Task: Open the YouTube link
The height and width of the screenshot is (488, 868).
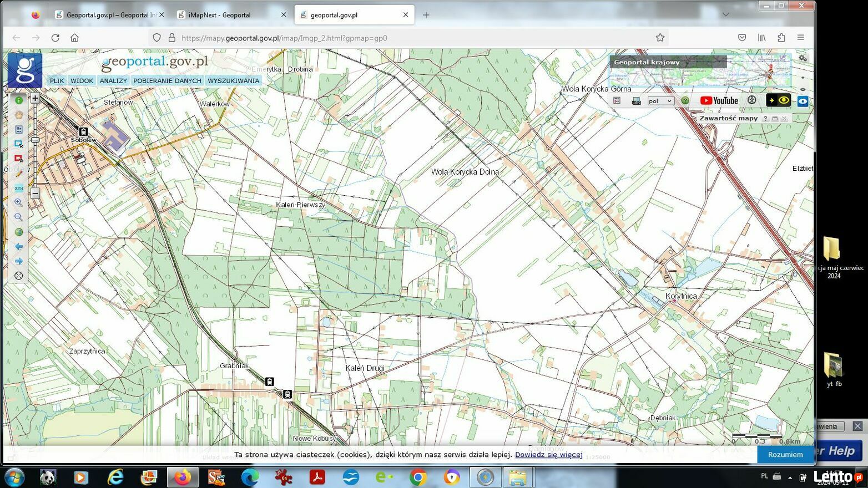Action: click(x=719, y=100)
